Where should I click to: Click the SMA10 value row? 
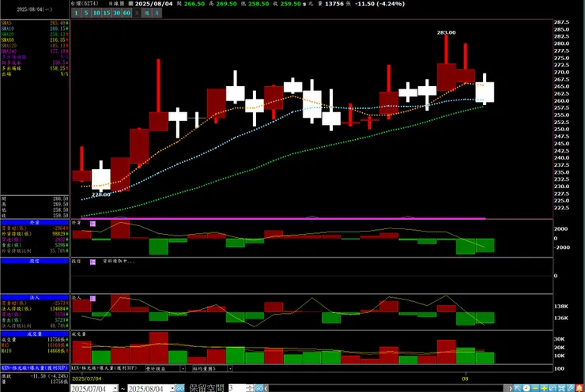(x=35, y=28)
